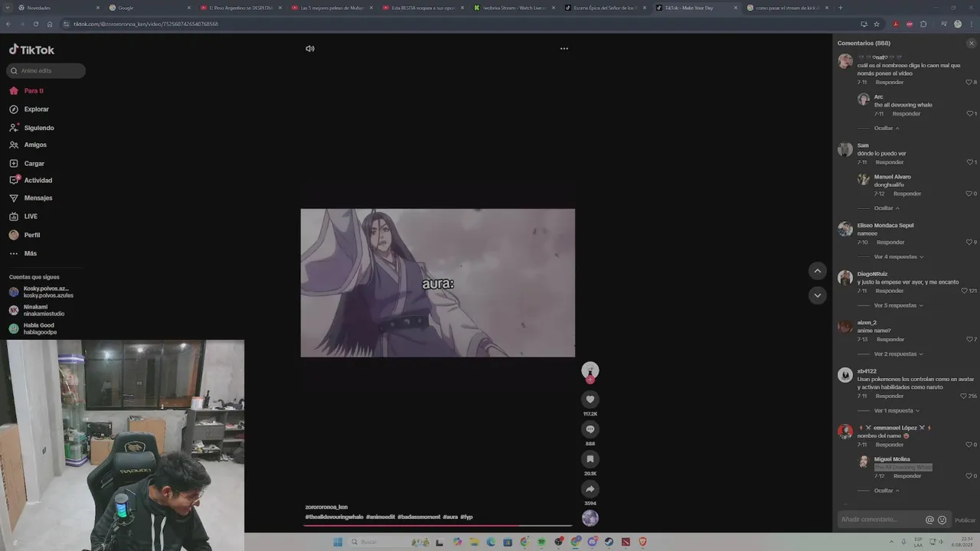
Task: Open #badassmoment hashtag
Action: (x=419, y=517)
